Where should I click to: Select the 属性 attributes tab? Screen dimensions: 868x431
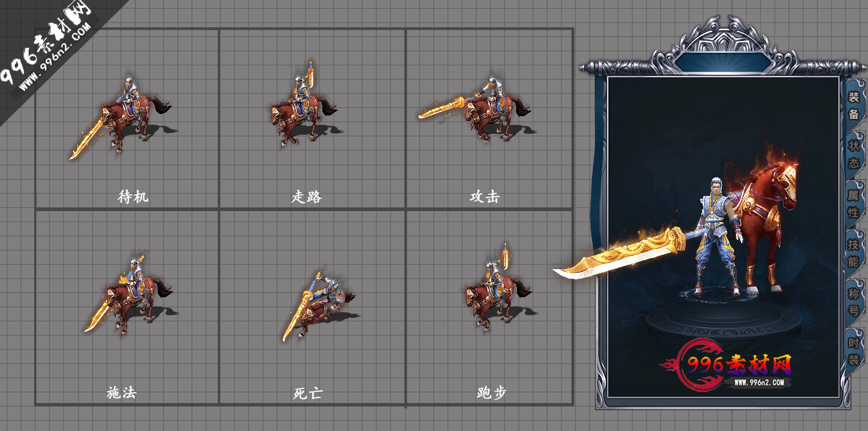click(854, 204)
